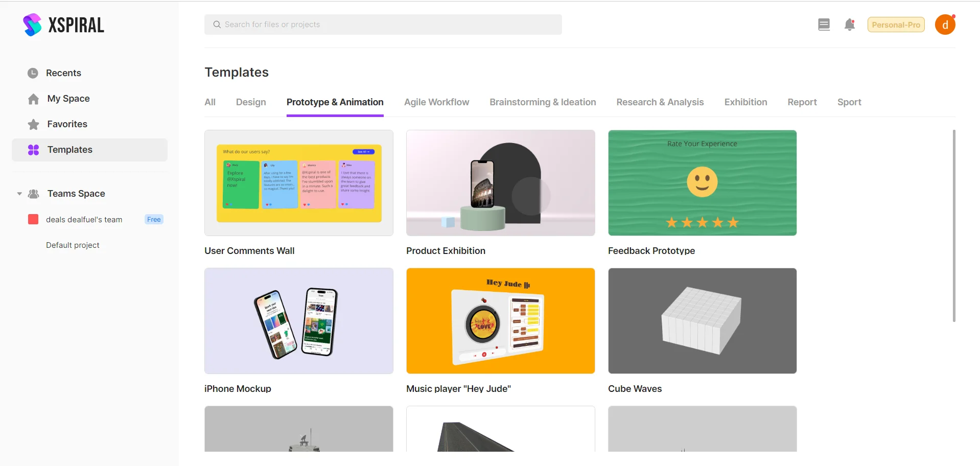This screenshot has width=980, height=466.
Task: Collapse the Teams Space tree arrow
Action: tap(19, 194)
